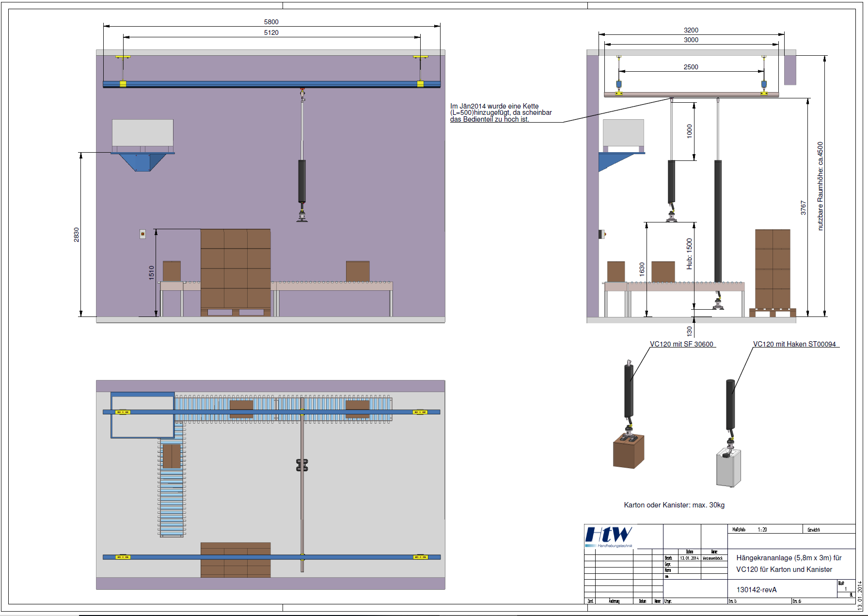Click the VC120 lifter with carton illustration

(x=629, y=414)
